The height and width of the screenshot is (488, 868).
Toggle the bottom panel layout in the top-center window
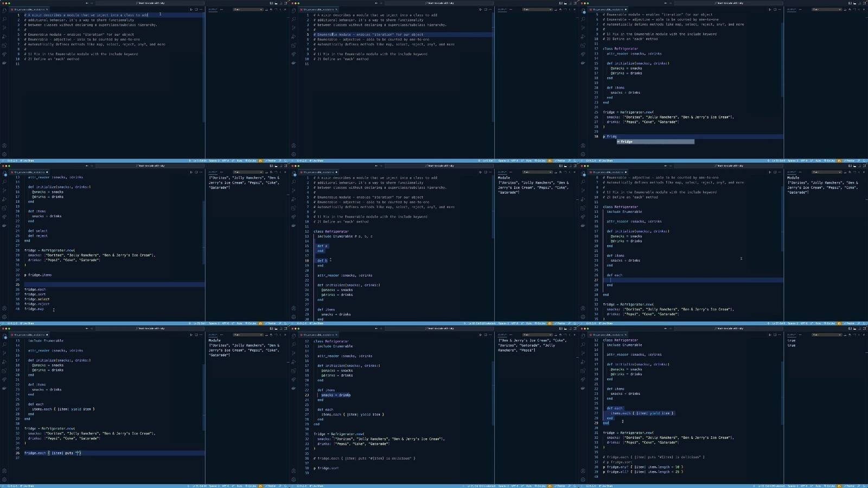[566, 3]
